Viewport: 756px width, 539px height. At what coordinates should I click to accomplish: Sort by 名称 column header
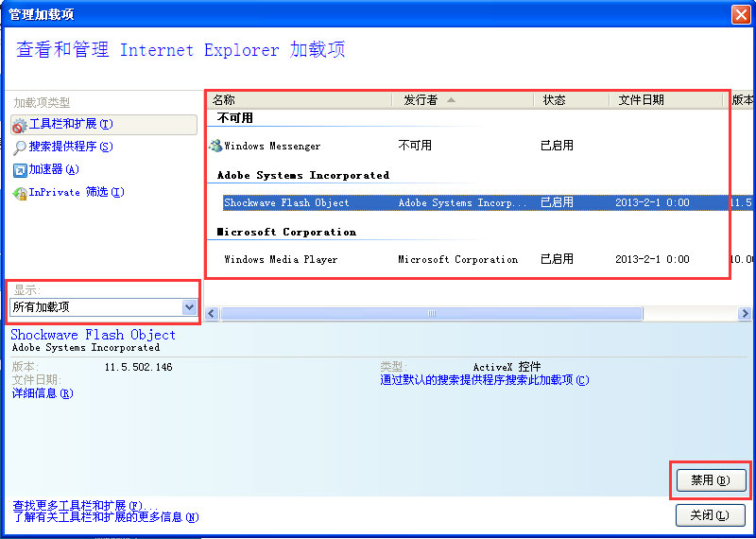[299, 100]
